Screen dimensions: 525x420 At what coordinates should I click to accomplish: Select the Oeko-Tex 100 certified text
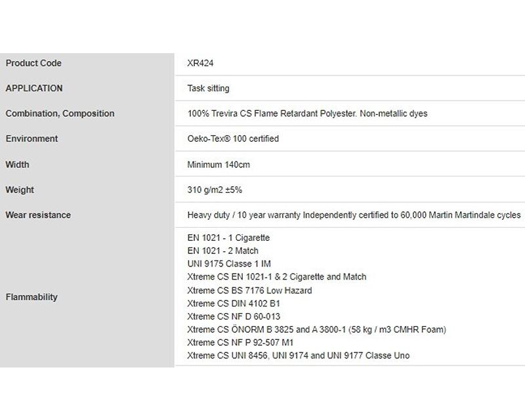tap(233, 138)
